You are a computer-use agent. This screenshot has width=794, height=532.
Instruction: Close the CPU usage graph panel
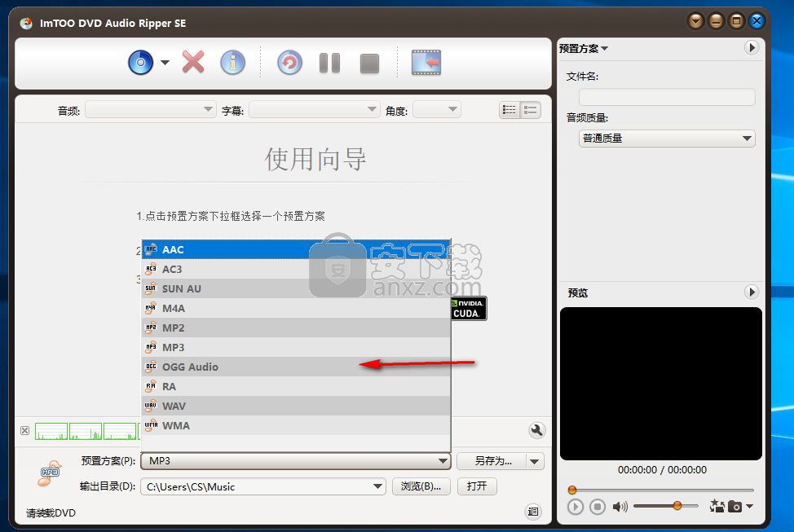pos(24,431)
